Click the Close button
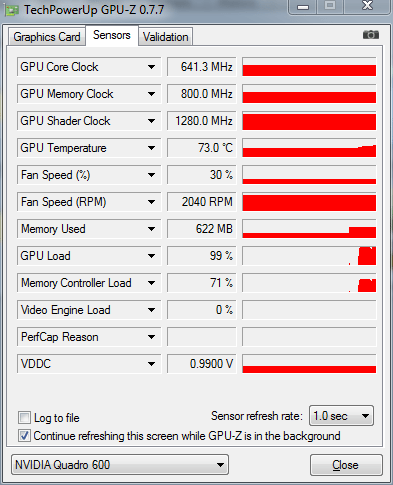The height and width of the screenshot is (485, 393). (x=346, y=465)
